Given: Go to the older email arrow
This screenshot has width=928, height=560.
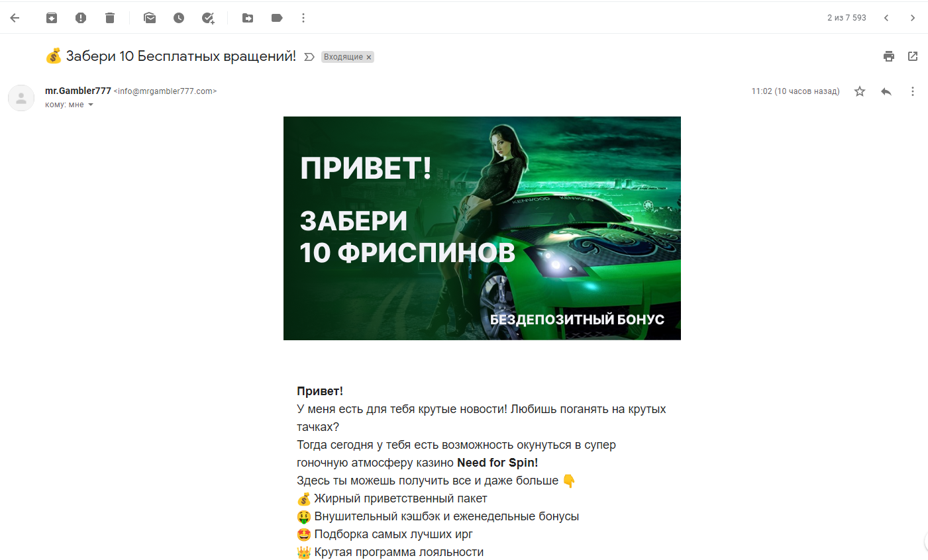Looking at the screenshot, I should pyautogui.click(x=913, y=18).
